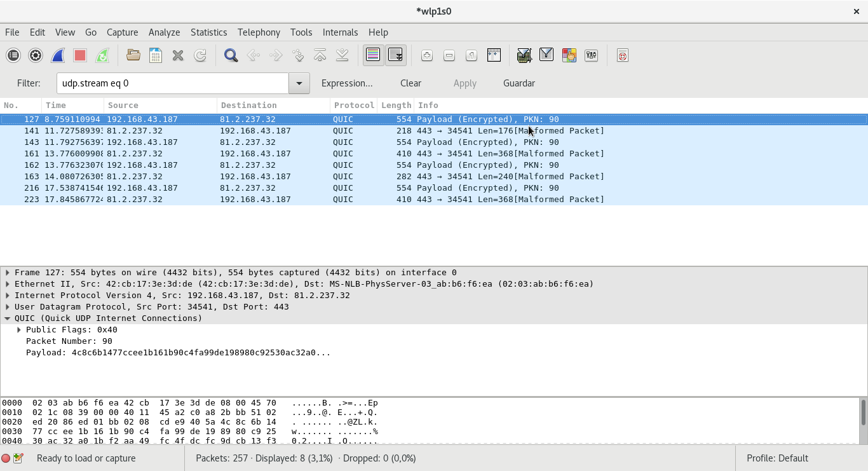The image size is (868, 471).
Task: Open the Edit menu
Action: point(37,32)
